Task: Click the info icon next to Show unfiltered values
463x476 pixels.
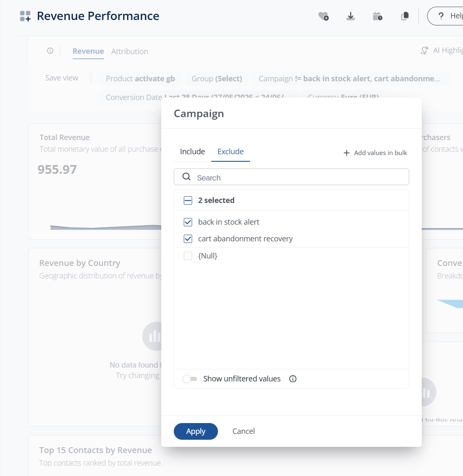Action: click(x=293, y=379)
